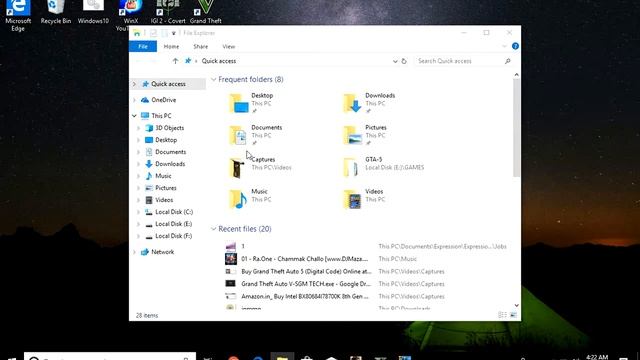The image size is (640, 360).
Task: Open the Documents frequent folder
Action: [x=256, y=135]
